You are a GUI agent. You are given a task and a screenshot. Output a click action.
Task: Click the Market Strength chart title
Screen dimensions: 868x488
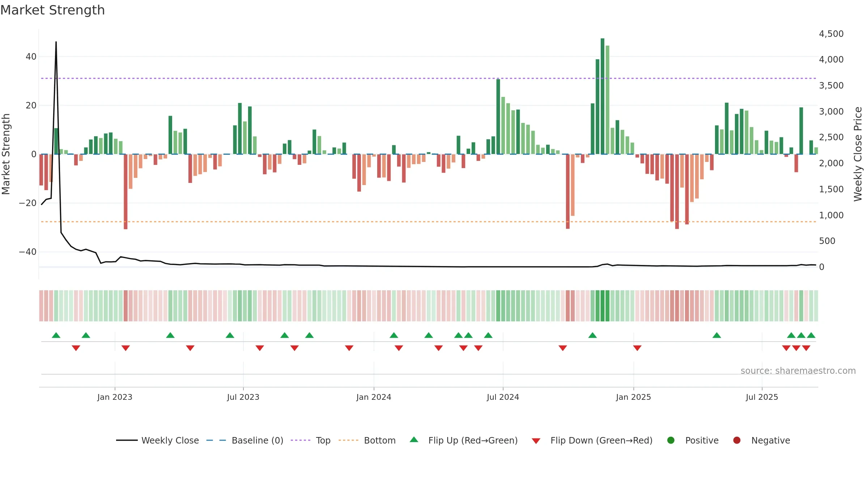[53, 10]
